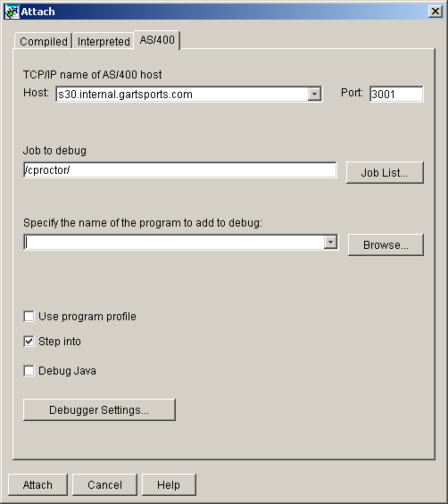Image resolution: width=448 pixels, height=504 pixels.
Task: Browse for a program to debug
Action: (386, 245)
